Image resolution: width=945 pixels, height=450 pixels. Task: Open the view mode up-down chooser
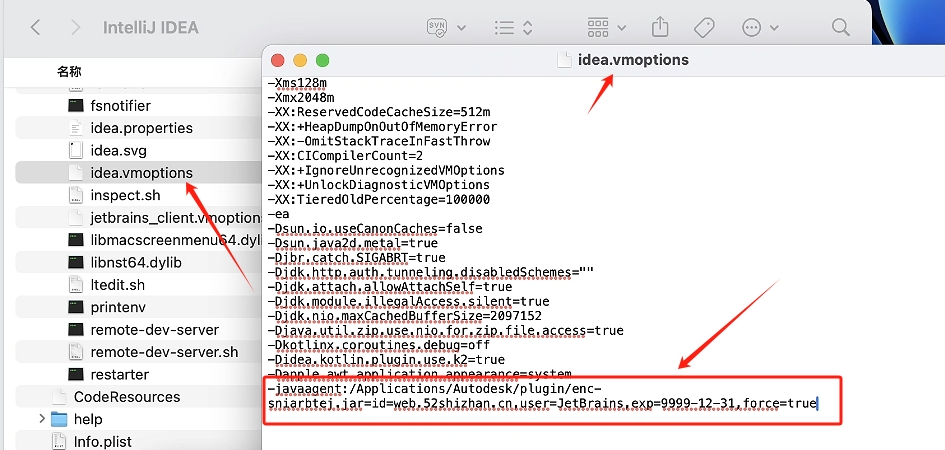tap(527, 27)
